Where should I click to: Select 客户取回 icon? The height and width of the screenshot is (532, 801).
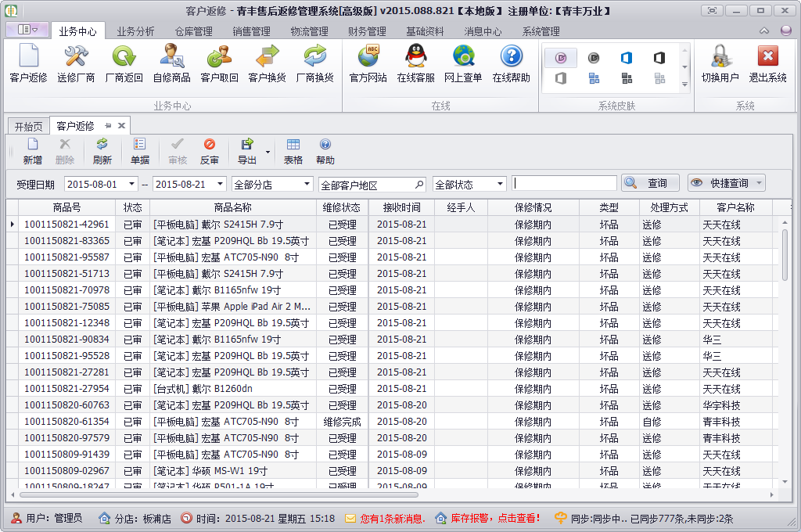(x=219, y=64)
